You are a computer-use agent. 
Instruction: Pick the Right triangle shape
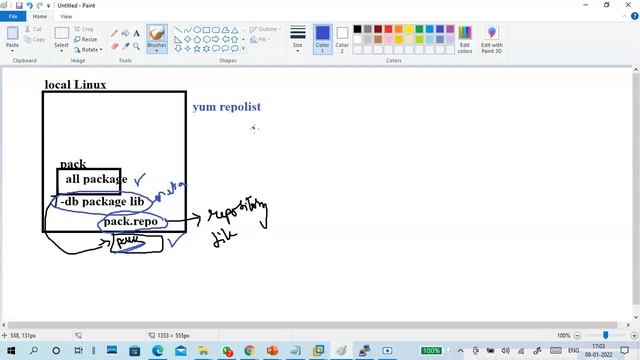pos(178,40)
